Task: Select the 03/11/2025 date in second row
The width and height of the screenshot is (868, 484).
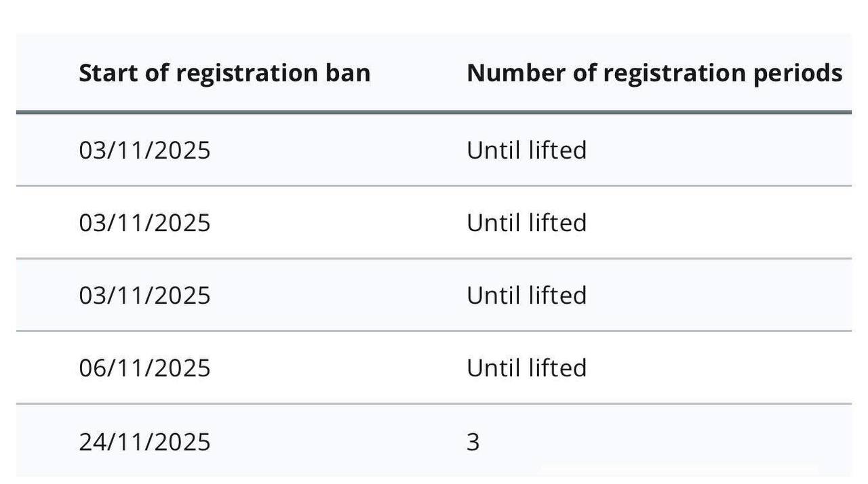Action: tap(144, 223)
